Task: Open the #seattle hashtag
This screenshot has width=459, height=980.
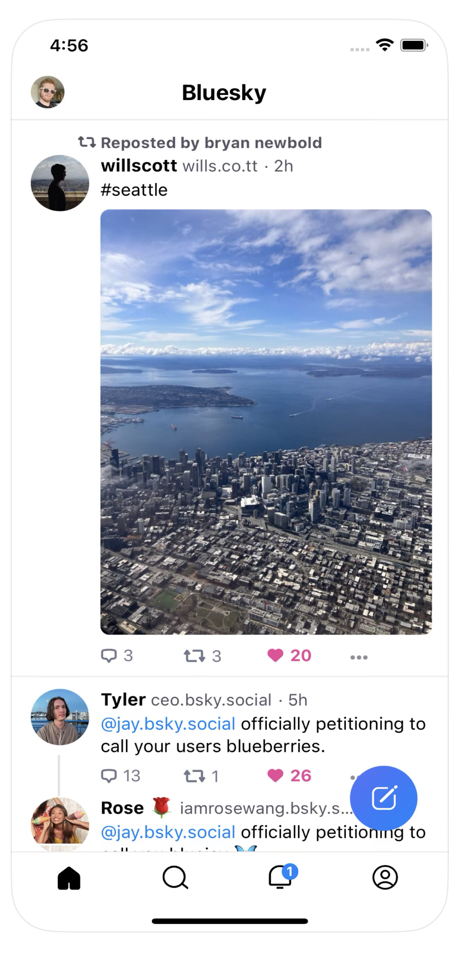Action: pyautogui.click(x=134, y=190)
